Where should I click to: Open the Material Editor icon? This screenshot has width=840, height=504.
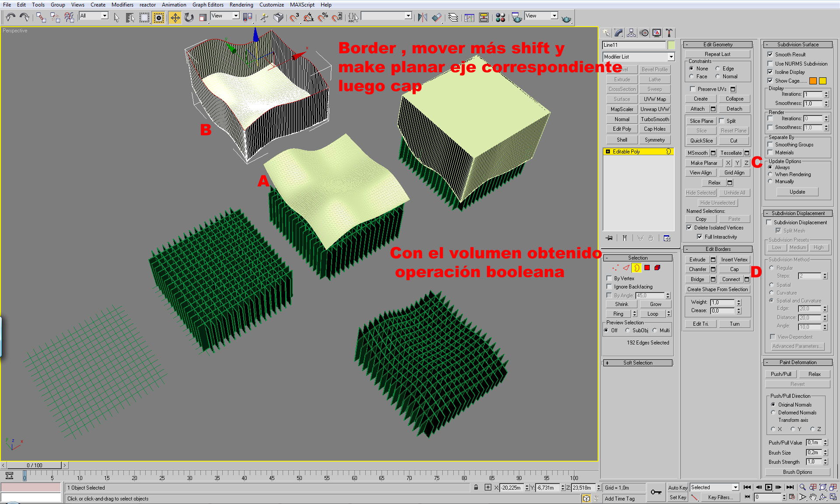coord(500,17)
